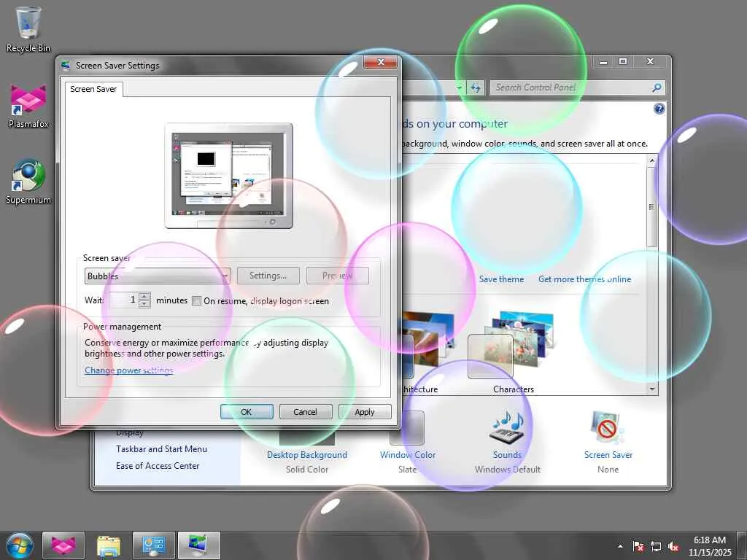
Task: Open Get more themes online link
Action: click(x=584, y=279)
